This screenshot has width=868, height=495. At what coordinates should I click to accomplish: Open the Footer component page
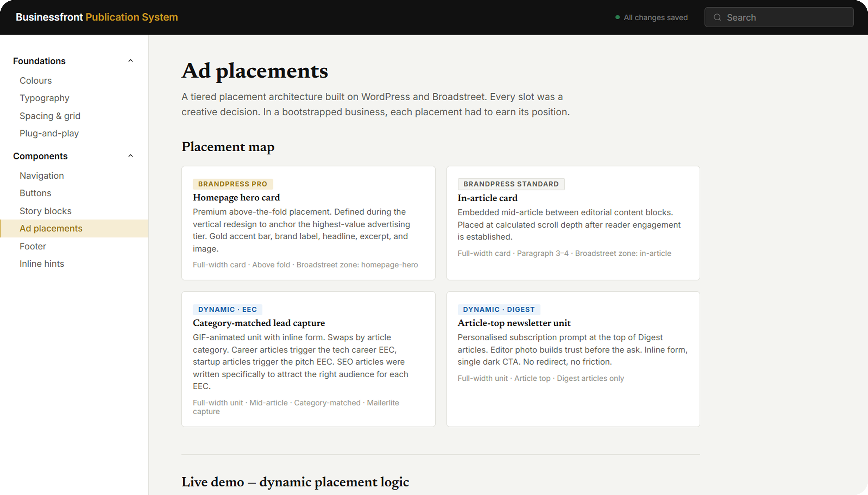(33, 246)
